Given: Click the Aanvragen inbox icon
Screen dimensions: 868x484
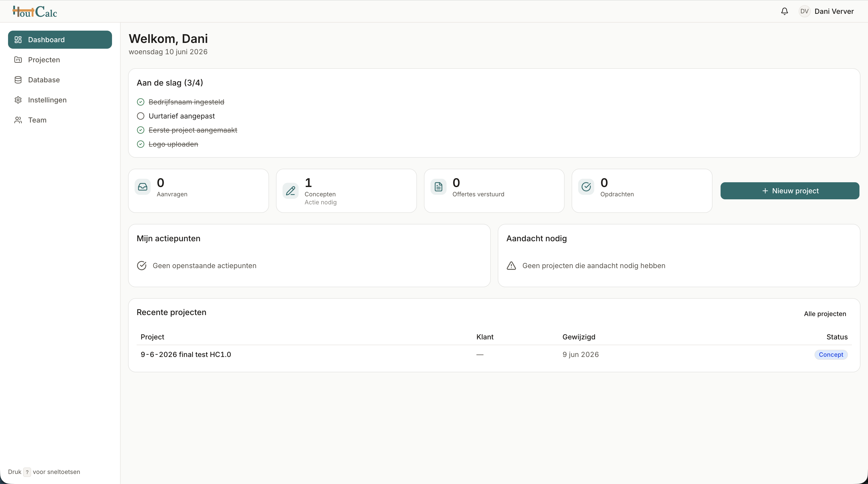Looking at the screenshot, I should click(143, 187).
